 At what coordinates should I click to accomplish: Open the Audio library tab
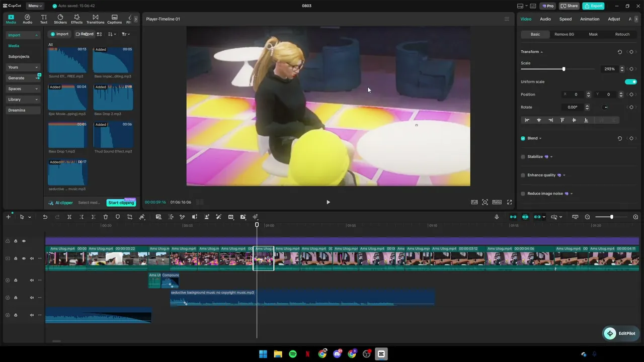(27, 19)
